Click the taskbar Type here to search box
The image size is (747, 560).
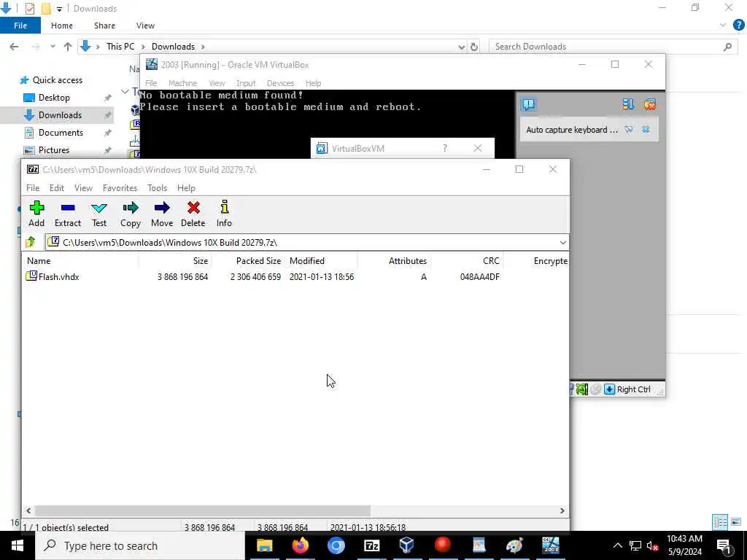coord(140,545)
